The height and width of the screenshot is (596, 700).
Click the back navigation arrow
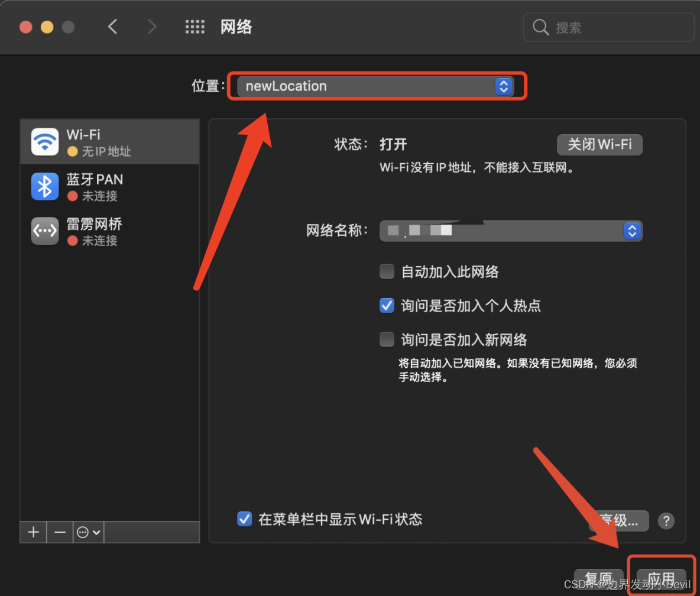[113, 27]
